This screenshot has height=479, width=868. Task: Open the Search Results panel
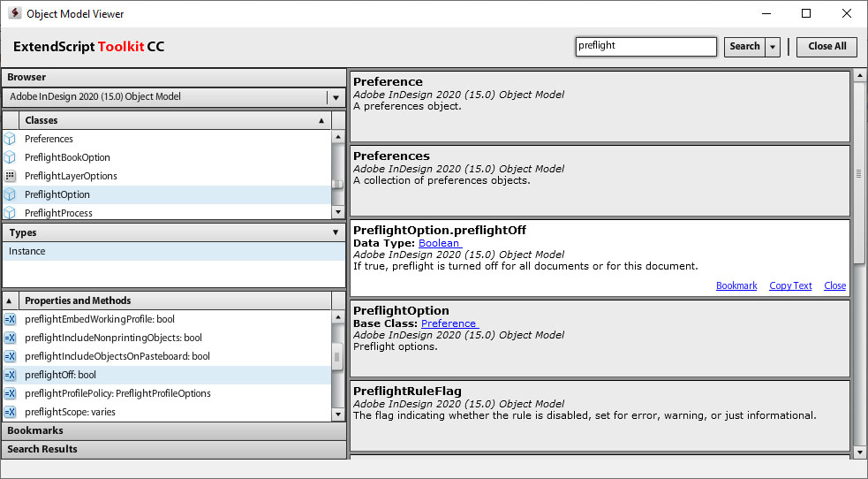[174, 449]
